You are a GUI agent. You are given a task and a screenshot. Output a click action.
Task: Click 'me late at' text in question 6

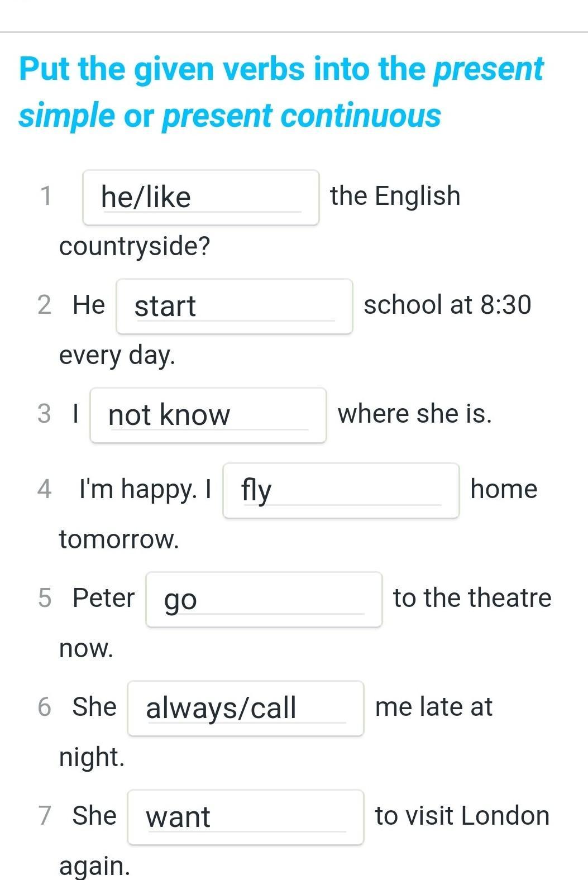click(x=434, y=707)
